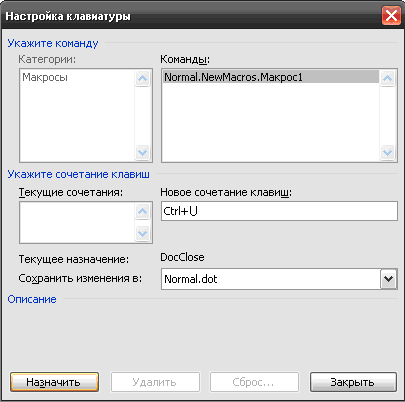Click the Normal.dot combo box text
Viewport: 405px width, 402px height.
(x=191, y=279)
